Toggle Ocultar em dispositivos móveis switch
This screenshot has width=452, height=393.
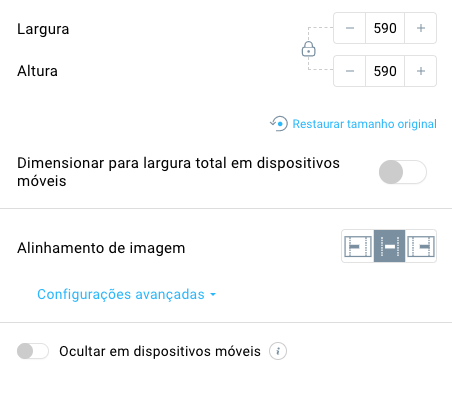[x=33, y=351]
